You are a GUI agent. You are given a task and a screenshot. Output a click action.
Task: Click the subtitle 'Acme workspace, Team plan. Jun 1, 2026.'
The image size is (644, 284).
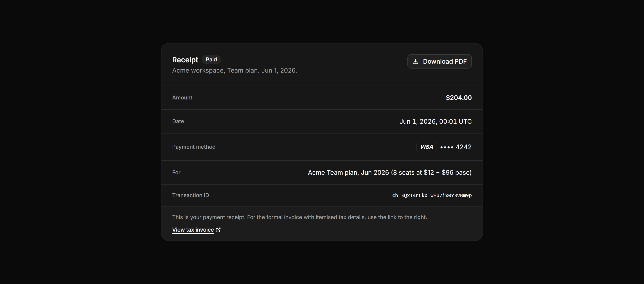pyautogui.click(x=235, y=70)
